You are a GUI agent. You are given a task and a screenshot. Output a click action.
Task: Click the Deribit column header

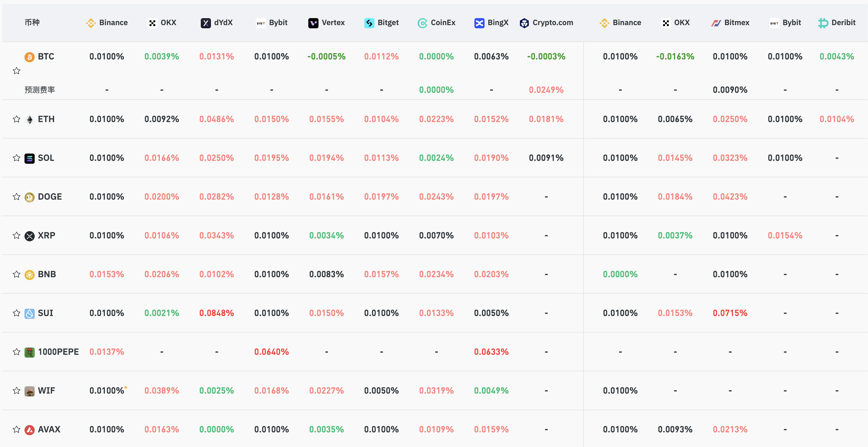point(837,23)
